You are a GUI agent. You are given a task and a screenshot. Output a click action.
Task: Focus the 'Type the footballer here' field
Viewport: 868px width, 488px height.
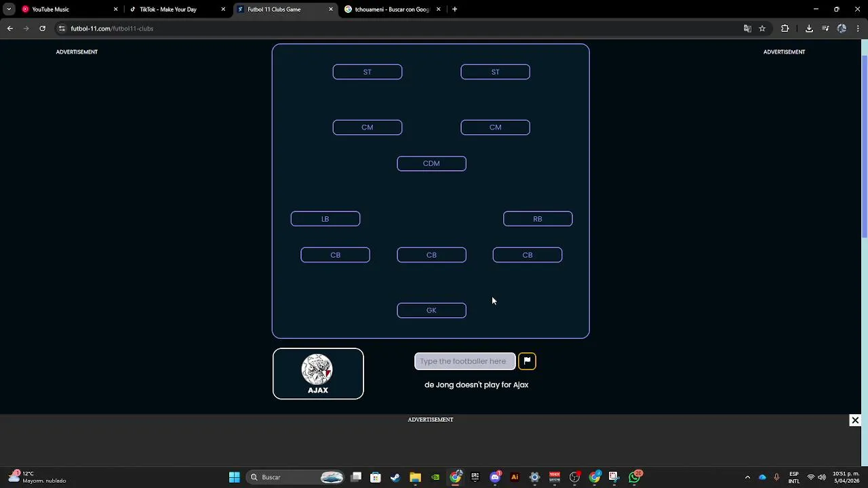pos(465,361)
